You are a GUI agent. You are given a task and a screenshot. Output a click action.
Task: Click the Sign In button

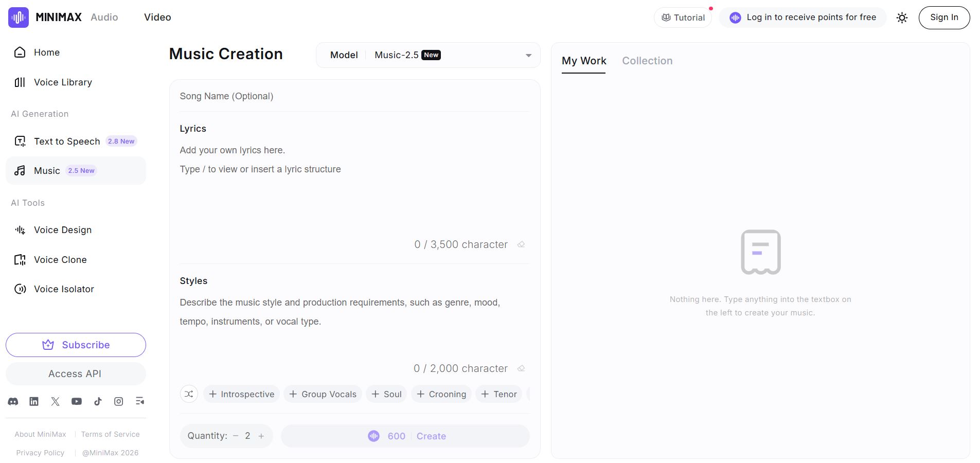(944, 17)
